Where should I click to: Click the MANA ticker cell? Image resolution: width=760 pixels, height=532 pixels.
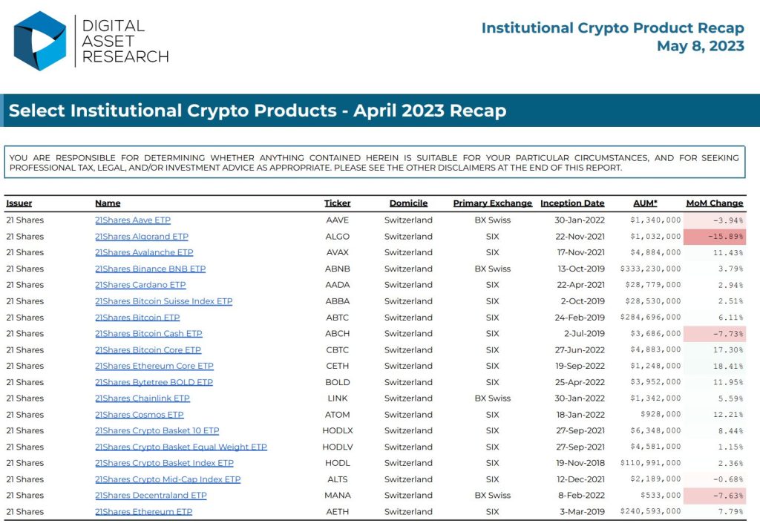point(338,496)
